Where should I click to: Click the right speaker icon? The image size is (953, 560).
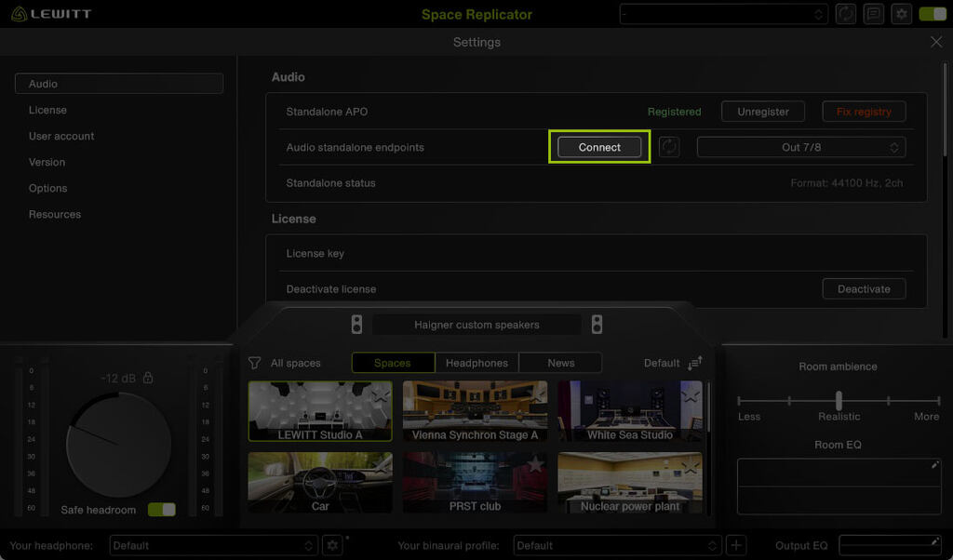[x=597, y=325]
